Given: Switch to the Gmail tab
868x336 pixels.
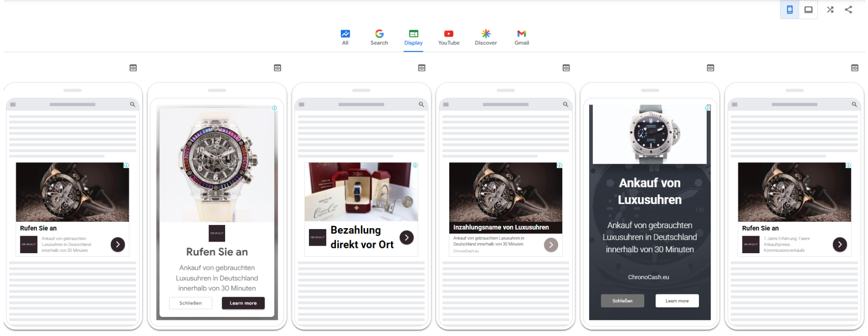Looking at the screenshot, I should point(522,37).
